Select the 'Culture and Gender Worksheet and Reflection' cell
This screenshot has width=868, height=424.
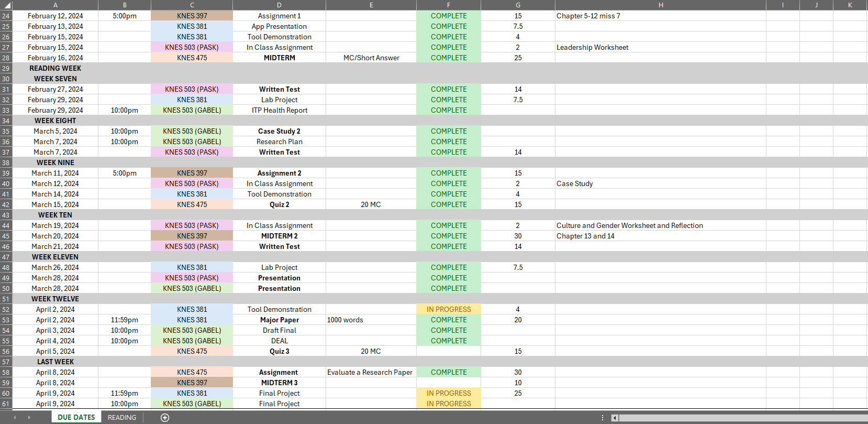[x=661, y=225]
